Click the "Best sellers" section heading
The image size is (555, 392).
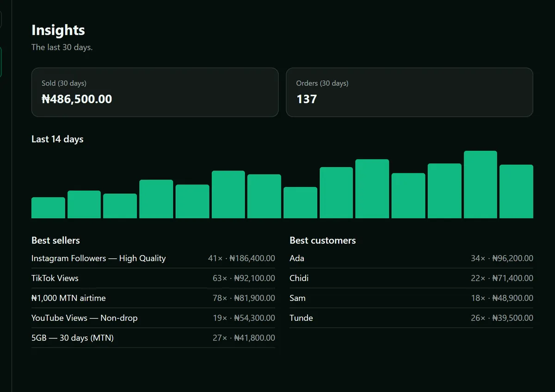[x=55, y=240]
